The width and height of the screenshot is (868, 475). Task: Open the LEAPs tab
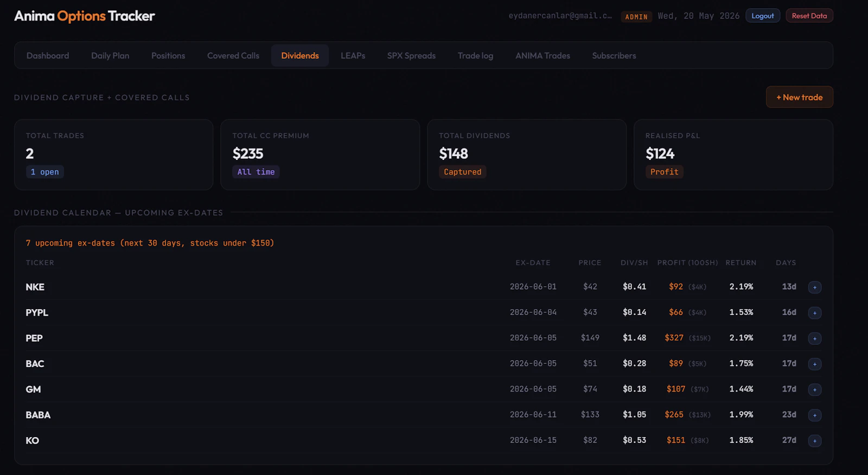pos(353,55)
